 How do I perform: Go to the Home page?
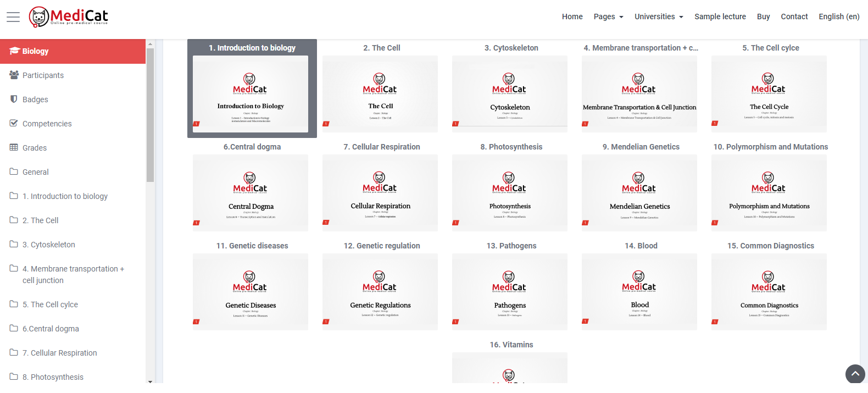(x=572, y=16)
